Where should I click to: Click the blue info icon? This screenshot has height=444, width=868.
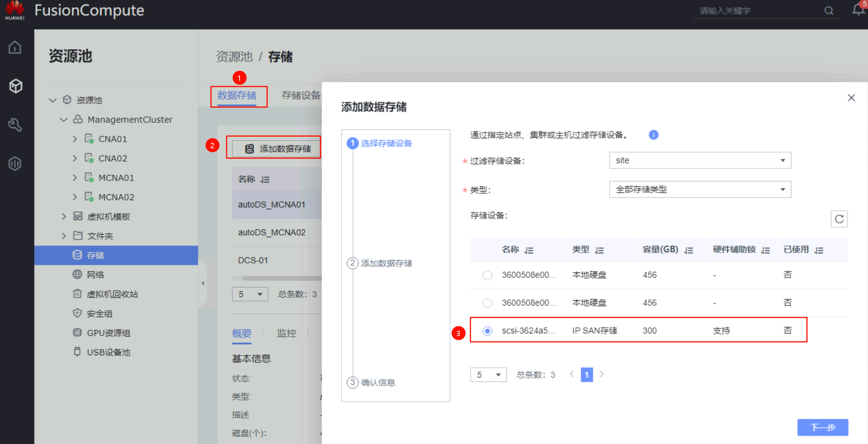tap(653, 135)
